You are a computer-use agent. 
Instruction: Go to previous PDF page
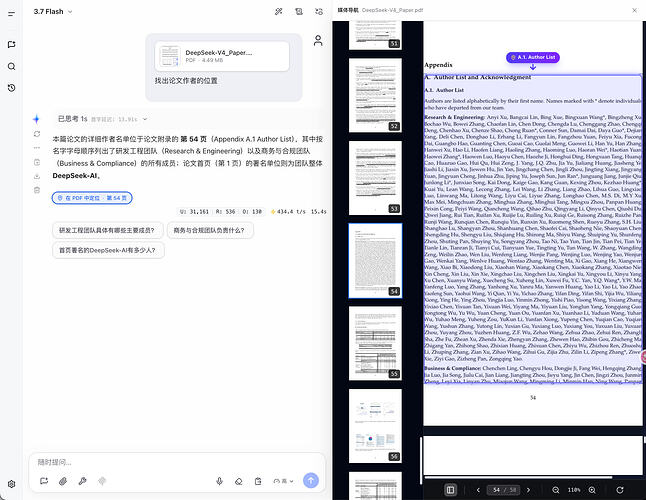478,490
